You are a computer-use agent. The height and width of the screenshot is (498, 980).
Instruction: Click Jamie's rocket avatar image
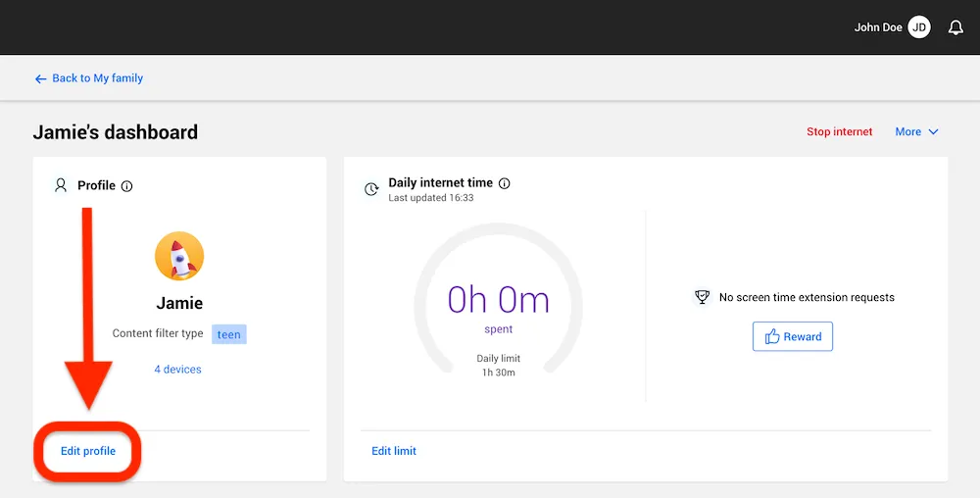tap(179, 256)
